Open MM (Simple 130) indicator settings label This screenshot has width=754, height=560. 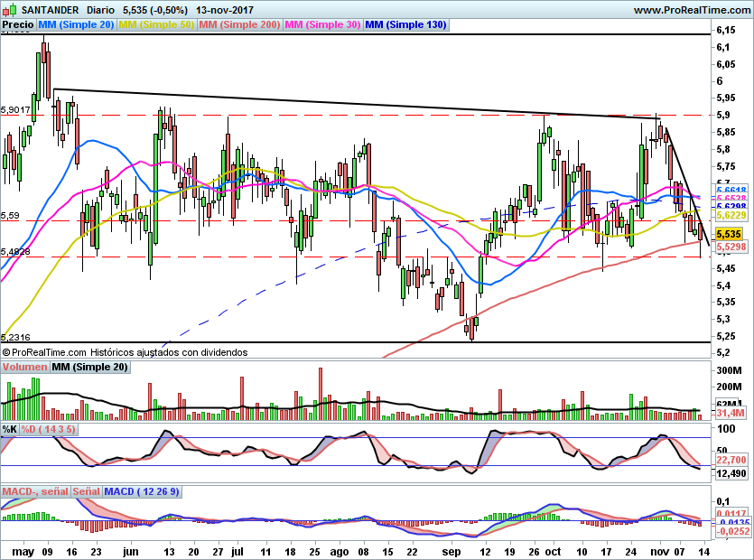click(x=405, y=25)
